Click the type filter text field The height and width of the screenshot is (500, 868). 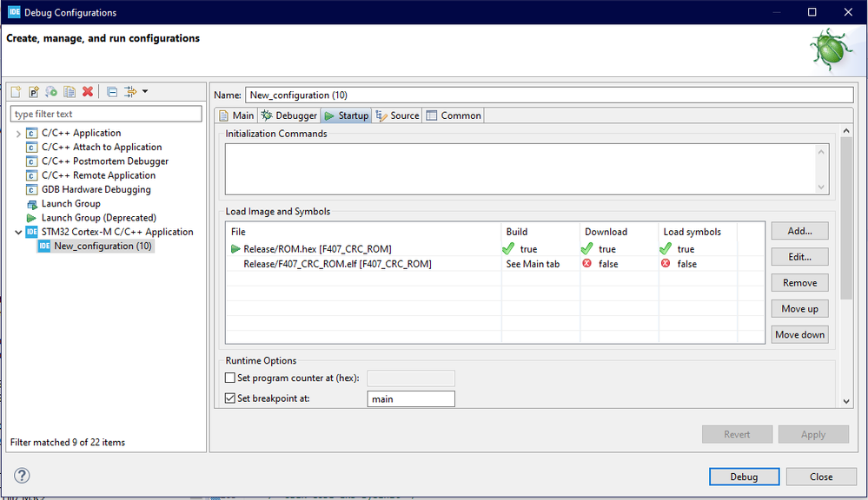tap(106, 114)
